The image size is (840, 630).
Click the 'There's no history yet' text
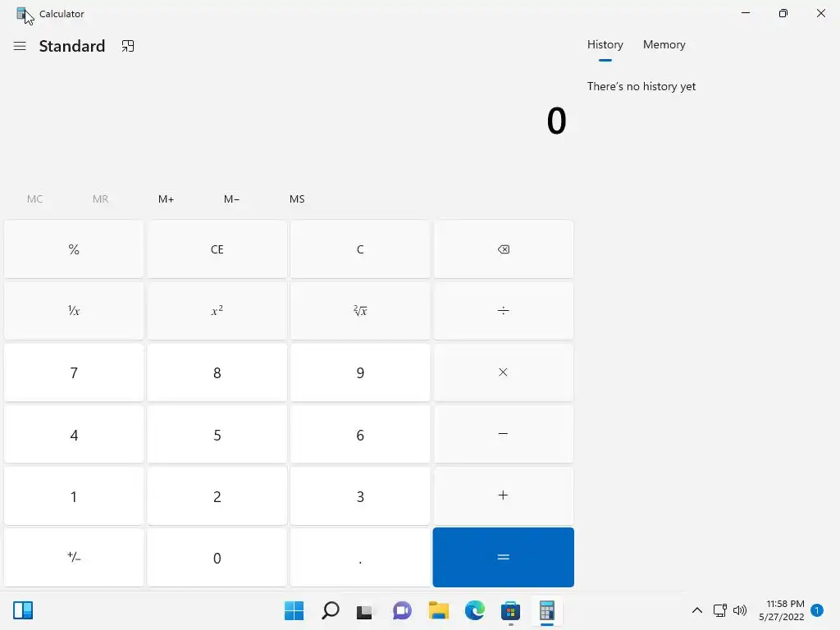pyautogui.click(x=641, y=86)
